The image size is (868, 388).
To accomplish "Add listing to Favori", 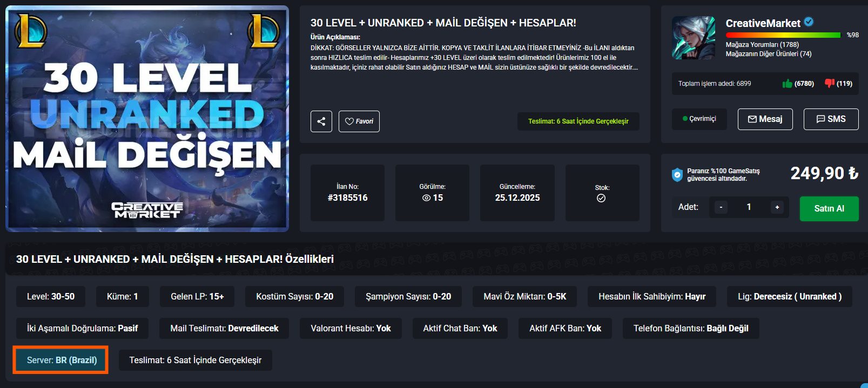I will point(359,121).
